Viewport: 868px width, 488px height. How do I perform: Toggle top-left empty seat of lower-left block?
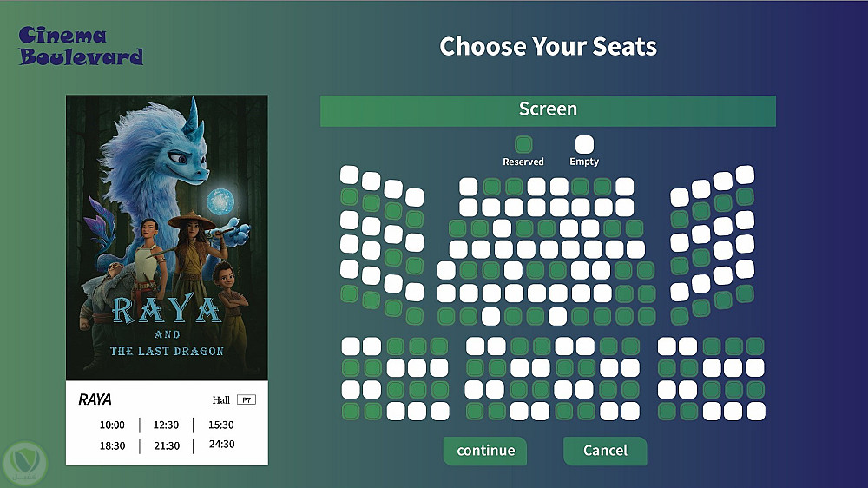351,346
